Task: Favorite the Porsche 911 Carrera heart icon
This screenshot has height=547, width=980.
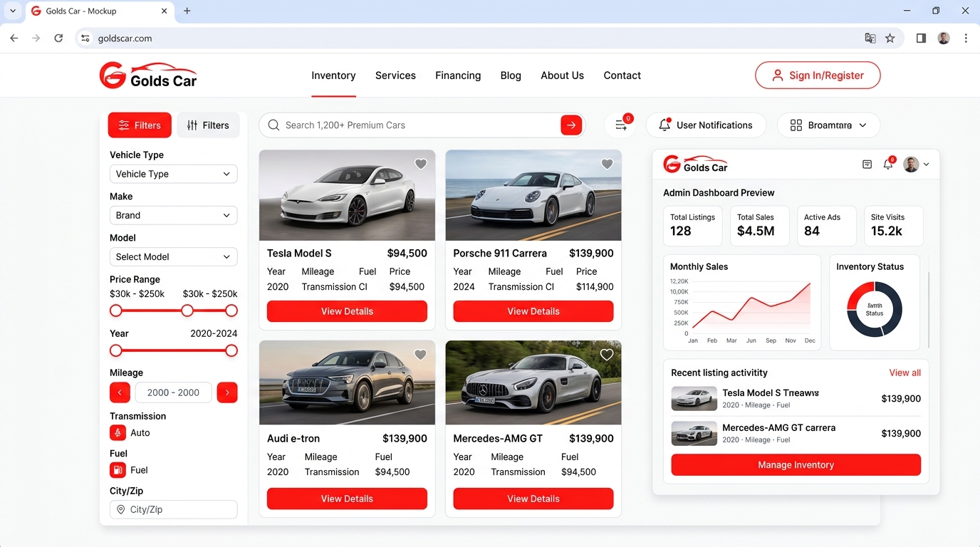Action: coord(607,164)
